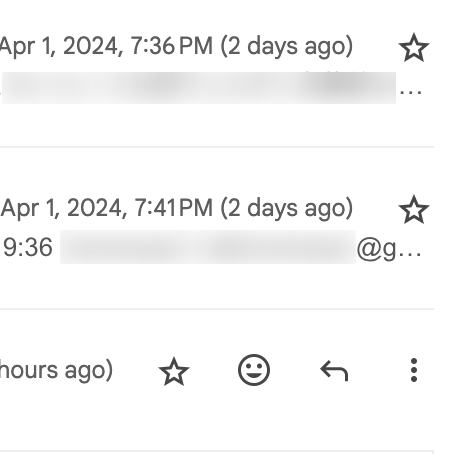Expand the 7:41 PM message via blurred snippet
Viewport: 476px width, 454px height.
tap(208, 247)
